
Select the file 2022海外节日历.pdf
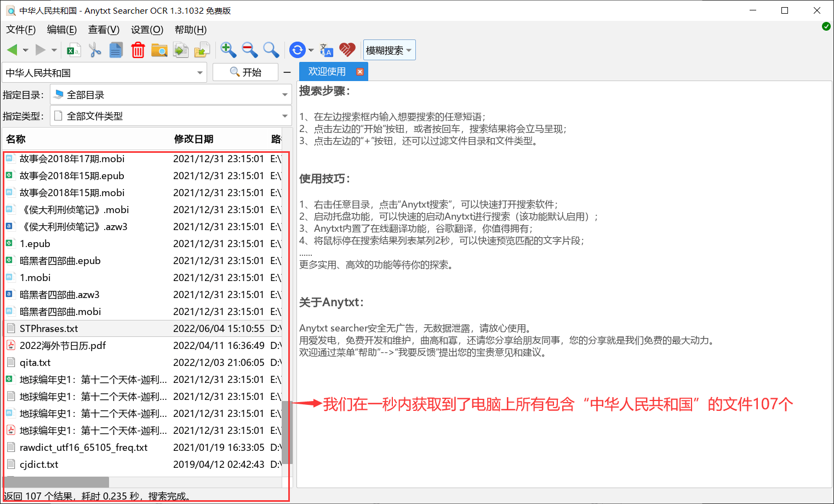142,346
